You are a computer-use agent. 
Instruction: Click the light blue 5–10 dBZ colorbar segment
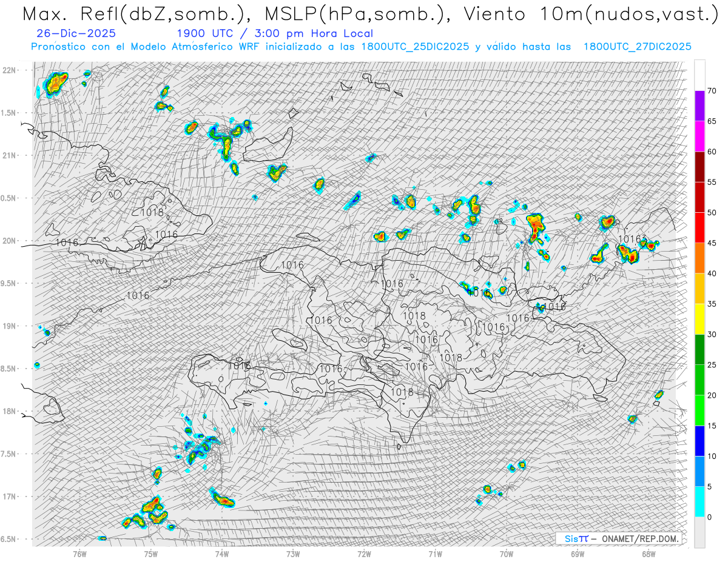tap(699, 472)
